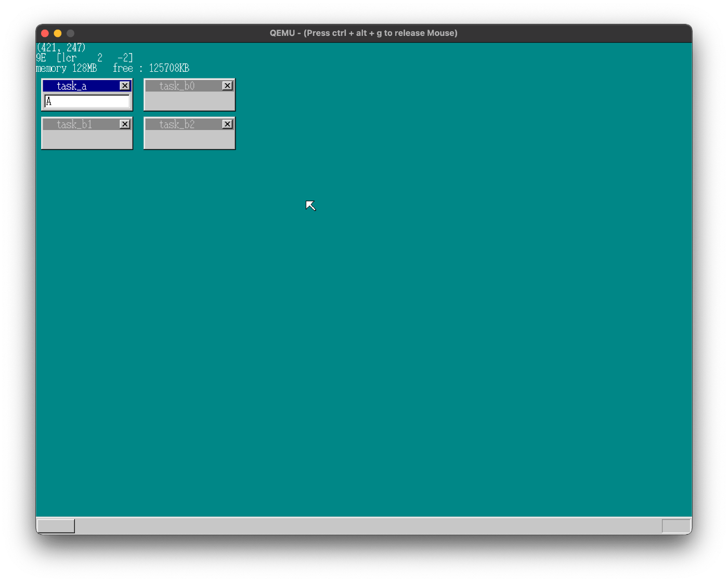Click the free : 125708KB readout
The image size is (728, 582).
151,68
